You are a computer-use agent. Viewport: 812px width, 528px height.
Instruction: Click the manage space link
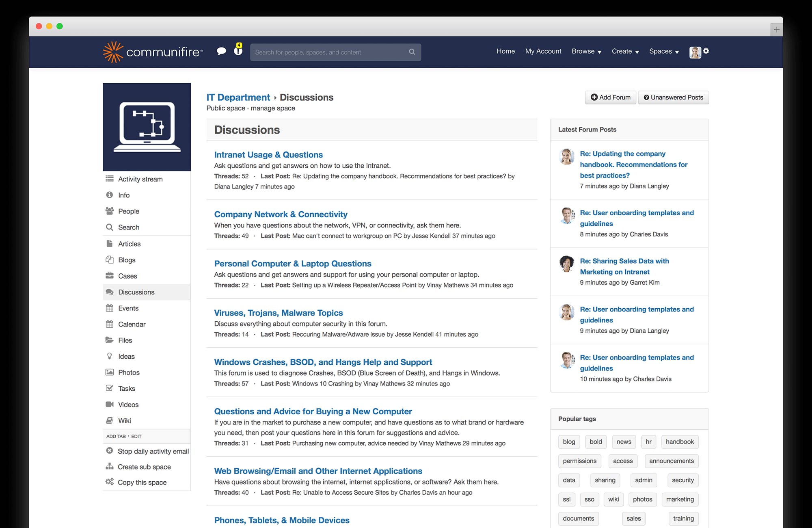point(273,108)
